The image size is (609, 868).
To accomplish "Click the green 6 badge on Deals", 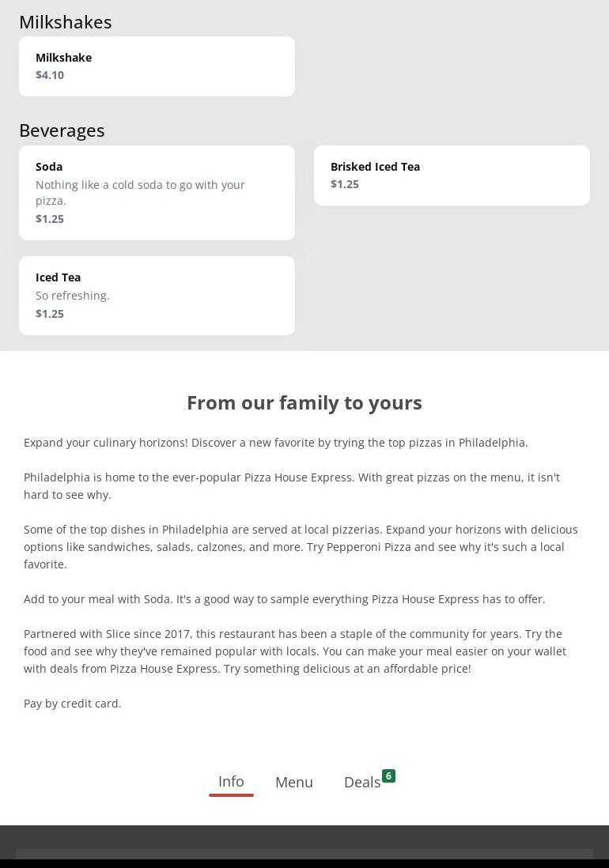I will click(388, 776).
